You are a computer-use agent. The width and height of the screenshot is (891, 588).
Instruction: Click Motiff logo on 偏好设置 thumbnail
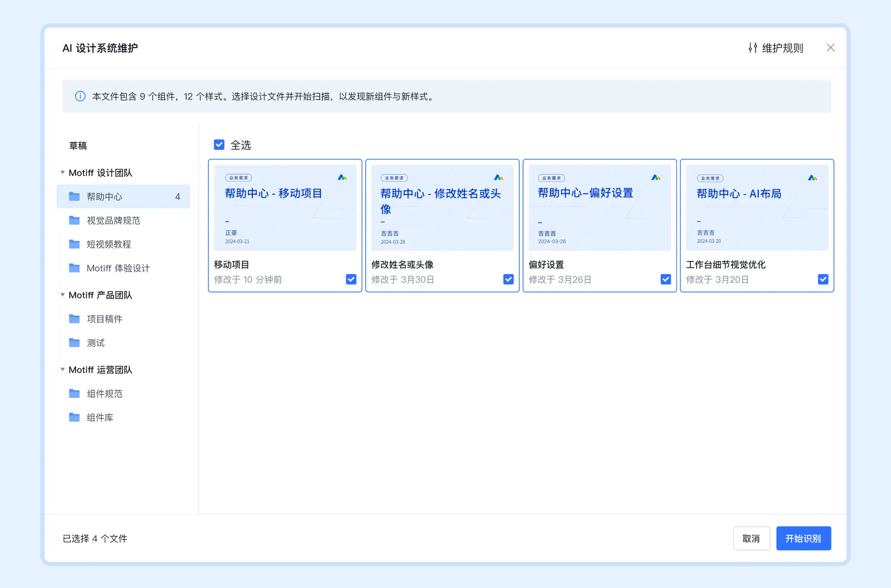click(x=656, y=177)
